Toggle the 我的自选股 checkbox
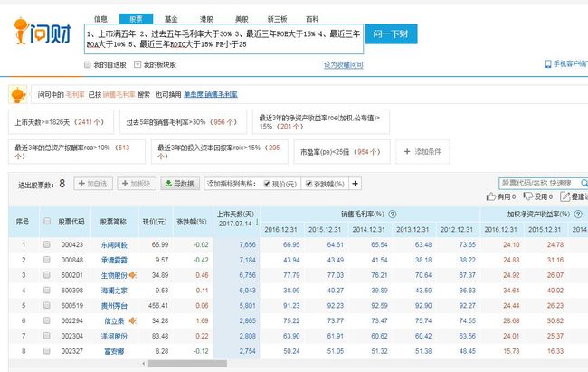 coord(88,64)
